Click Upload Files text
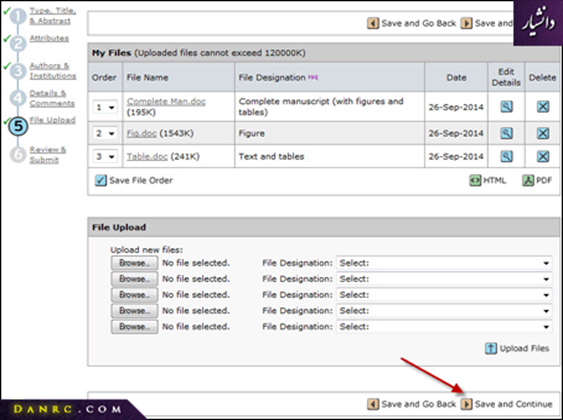563x420 pixels. tap(525, 348)
